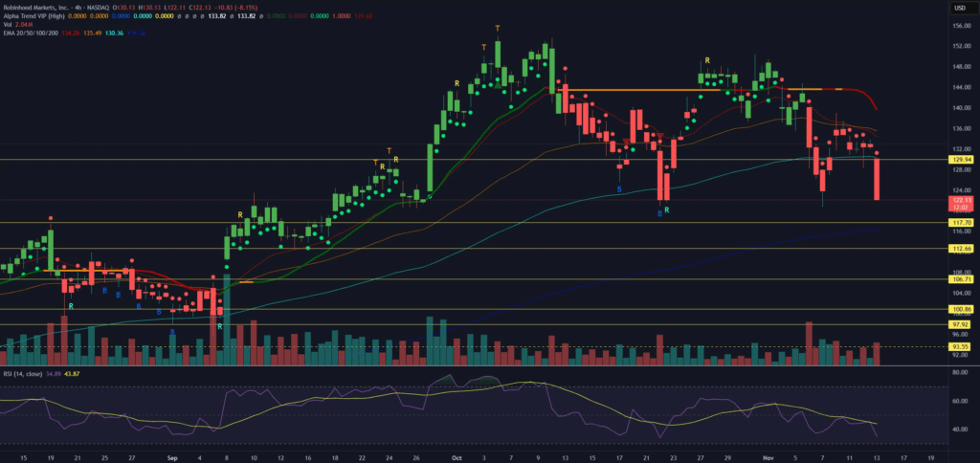Select the last large red candle at 122.13
The width and height of the screenshot is (980, 463).
point(877,179)
